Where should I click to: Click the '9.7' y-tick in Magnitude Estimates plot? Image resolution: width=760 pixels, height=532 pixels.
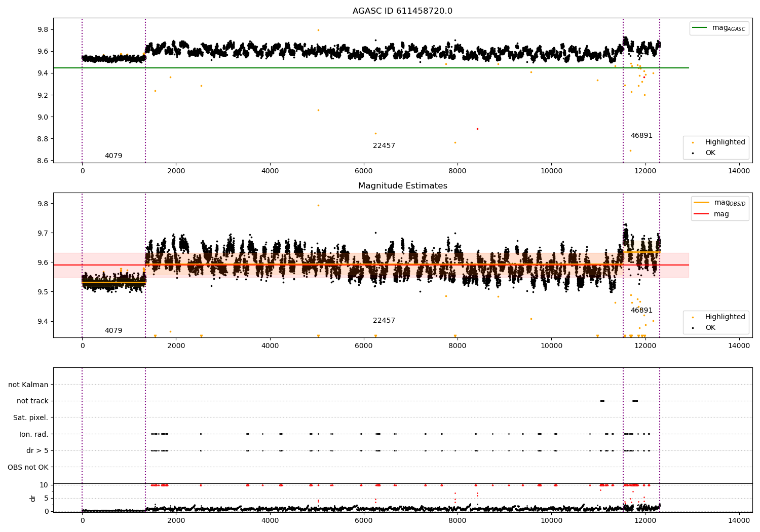coord(43,234)
